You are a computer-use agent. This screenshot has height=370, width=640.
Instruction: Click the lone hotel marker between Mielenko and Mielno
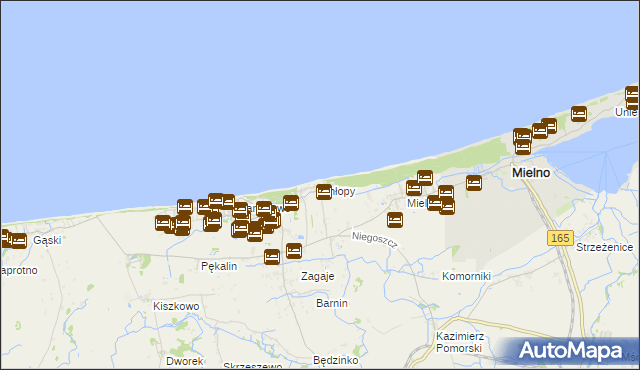point(474,183)
